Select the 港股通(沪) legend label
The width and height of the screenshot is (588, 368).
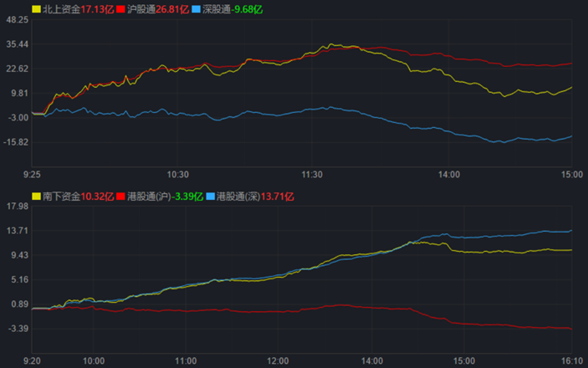click(x=151, y=197)
